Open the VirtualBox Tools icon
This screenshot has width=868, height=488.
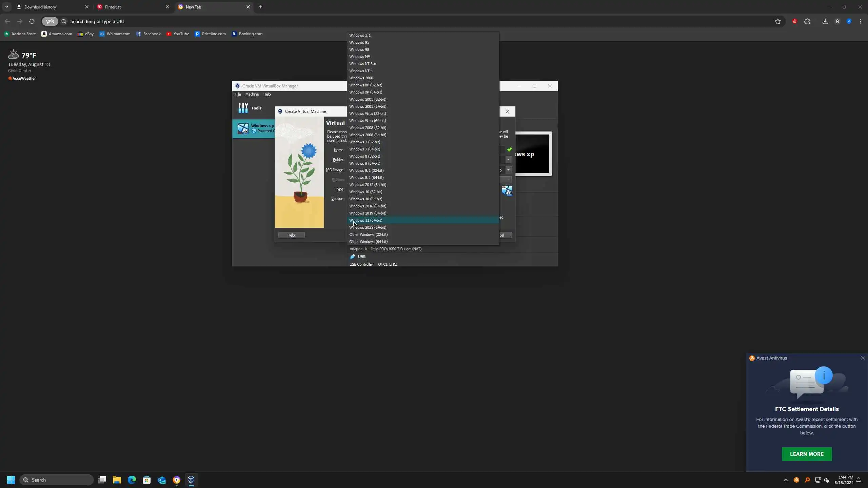pos(243,108)
